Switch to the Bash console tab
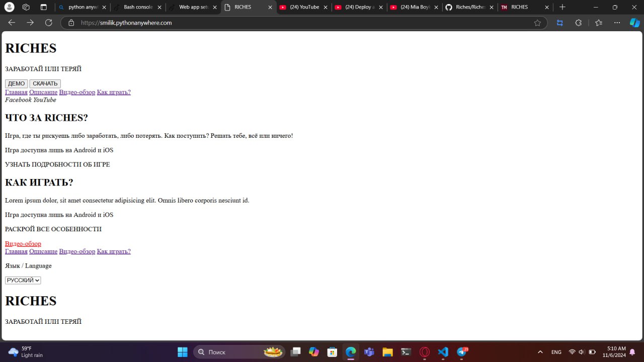This screenshot has height=362, width=644. pyautogui.click(x=137, y=7)
